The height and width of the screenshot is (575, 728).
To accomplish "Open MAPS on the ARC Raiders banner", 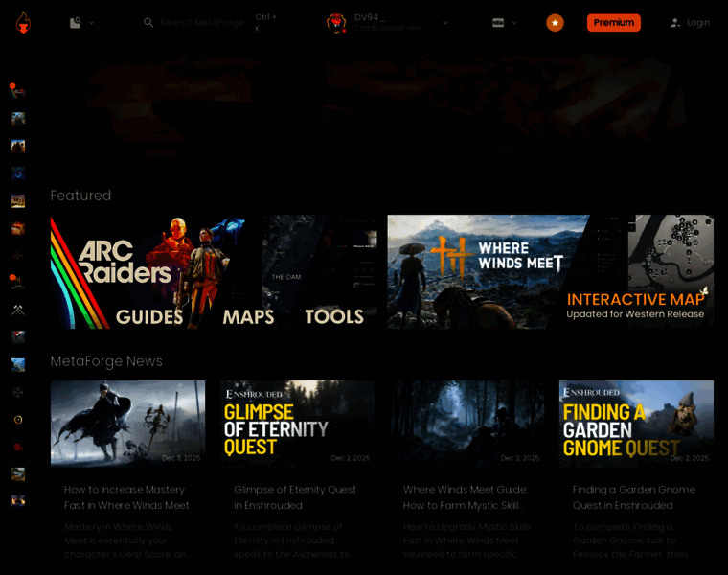I will click(248, 317).
